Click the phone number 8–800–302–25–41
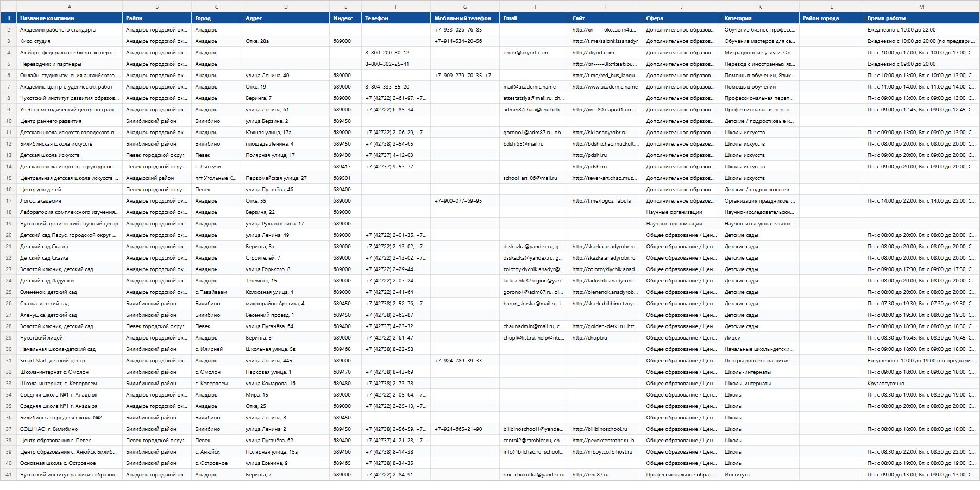The image size is (980, 490). pyautogui.click(x=396, y=64)
